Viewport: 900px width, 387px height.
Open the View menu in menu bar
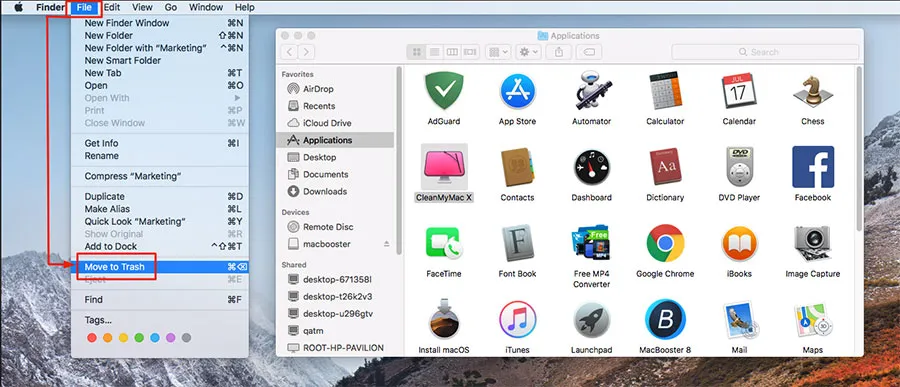pyautogui.click(x=142, y=7)
